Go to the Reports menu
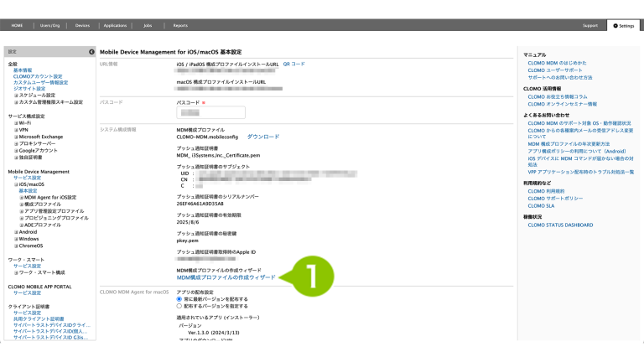The height and width of the screenshot is (362, 644). [180, 26]
